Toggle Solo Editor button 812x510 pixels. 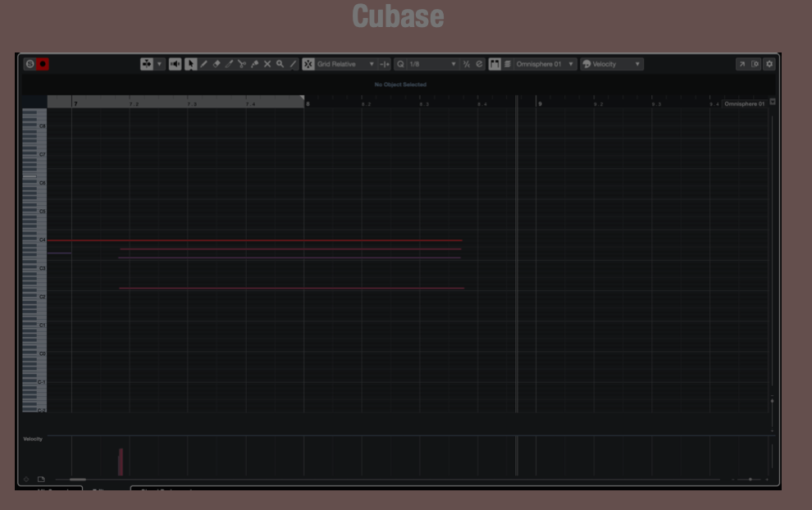[x=30, y=64]
